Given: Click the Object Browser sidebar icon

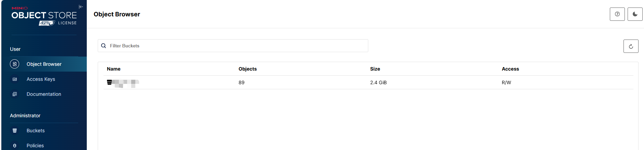Looking at the screenshot, I should [x=15, y=64].
